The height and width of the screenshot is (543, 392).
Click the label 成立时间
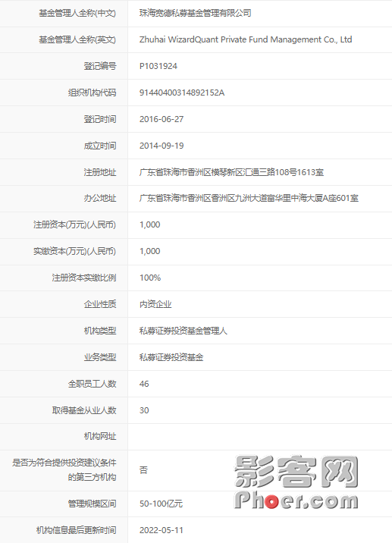[x=100, y=146]
